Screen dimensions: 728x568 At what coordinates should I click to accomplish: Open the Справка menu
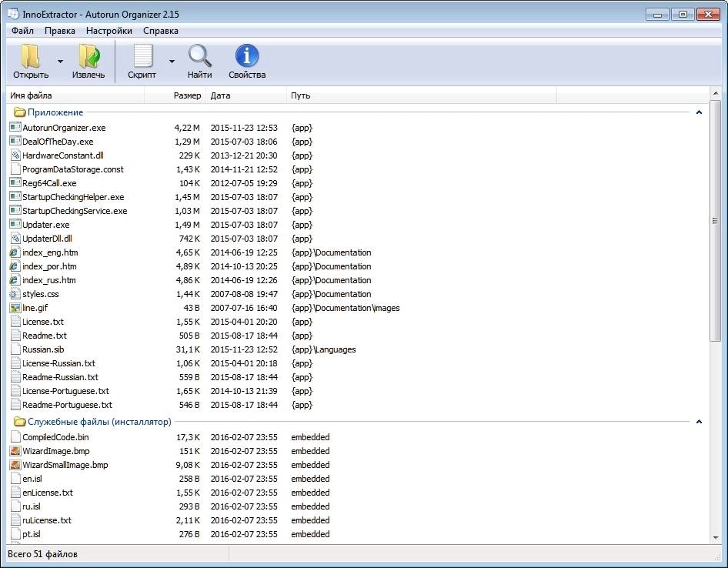161,31
